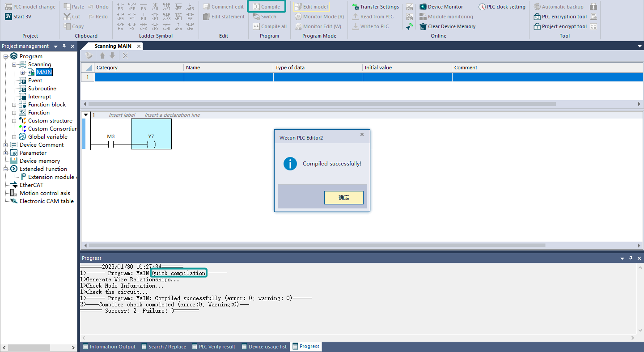
Task: Switch to the Device usage list tab
Action: tap(264, 347)
